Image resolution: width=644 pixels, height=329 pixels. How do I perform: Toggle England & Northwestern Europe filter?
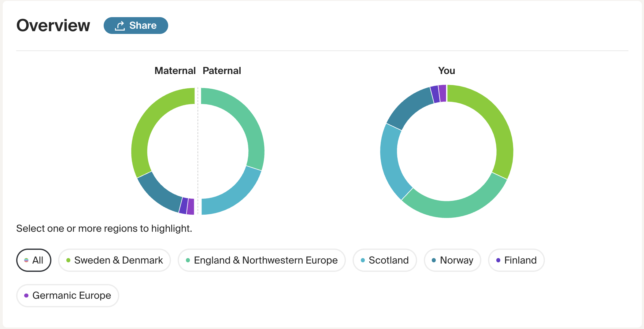tap(261, 260)
